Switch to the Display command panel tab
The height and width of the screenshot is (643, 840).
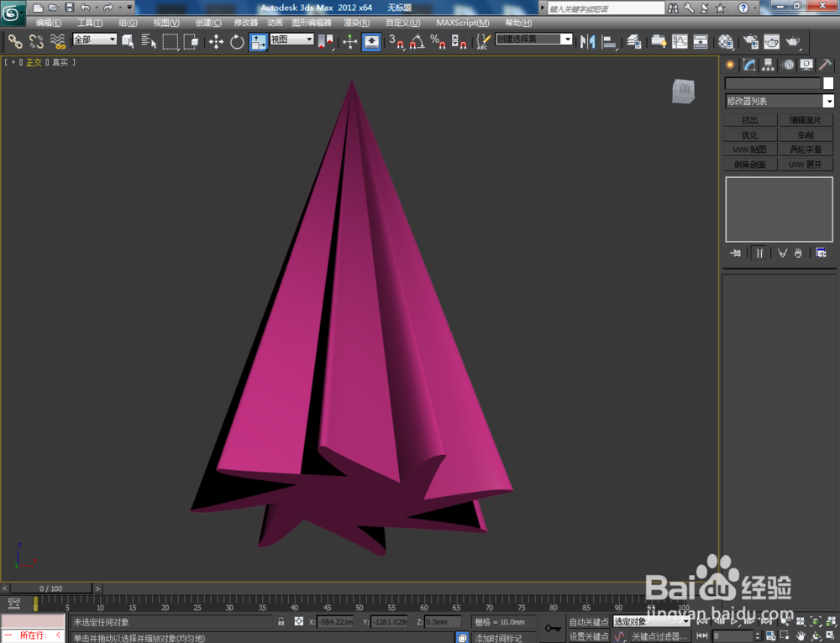[x=806, y=65]
